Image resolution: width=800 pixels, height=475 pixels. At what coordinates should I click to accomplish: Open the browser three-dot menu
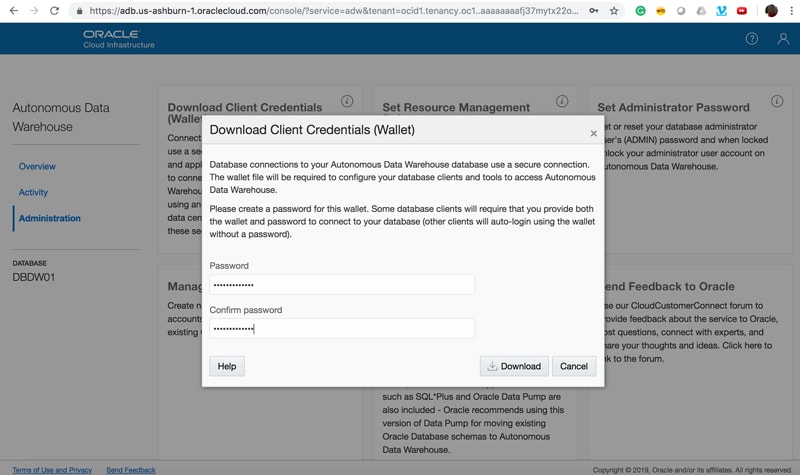[791, 11]
